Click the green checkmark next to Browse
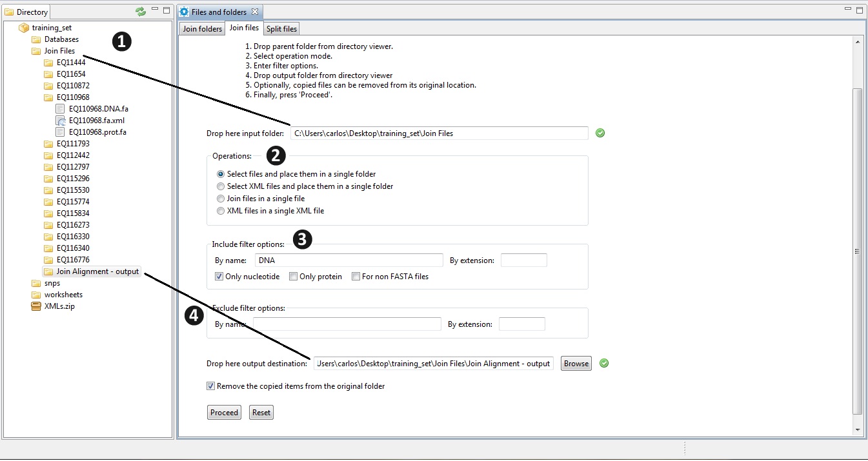 604,363
